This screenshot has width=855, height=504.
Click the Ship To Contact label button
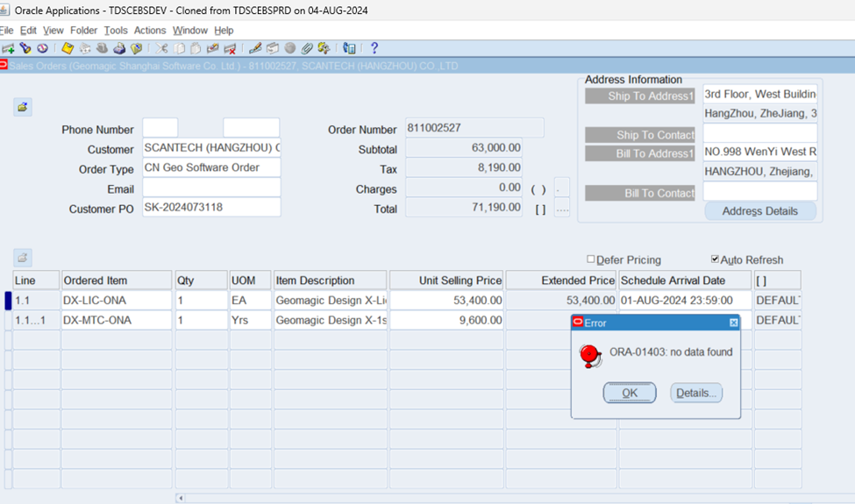639,135
